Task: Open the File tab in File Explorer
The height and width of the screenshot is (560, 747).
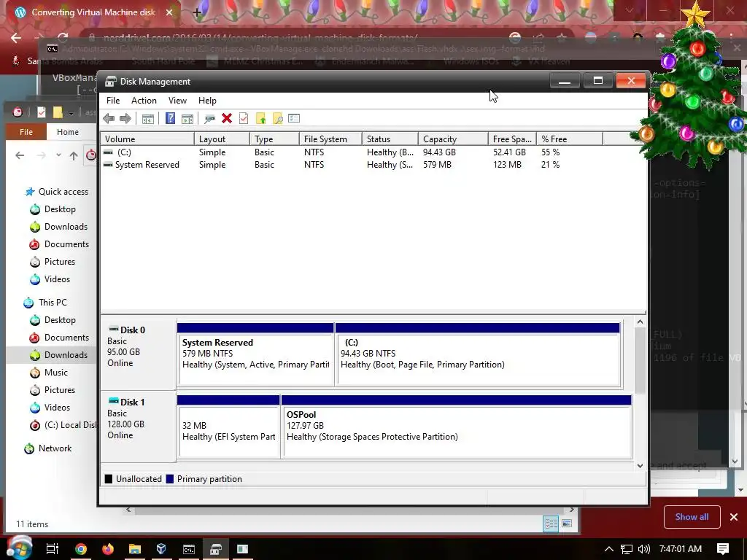Action: tap(26, 132)
